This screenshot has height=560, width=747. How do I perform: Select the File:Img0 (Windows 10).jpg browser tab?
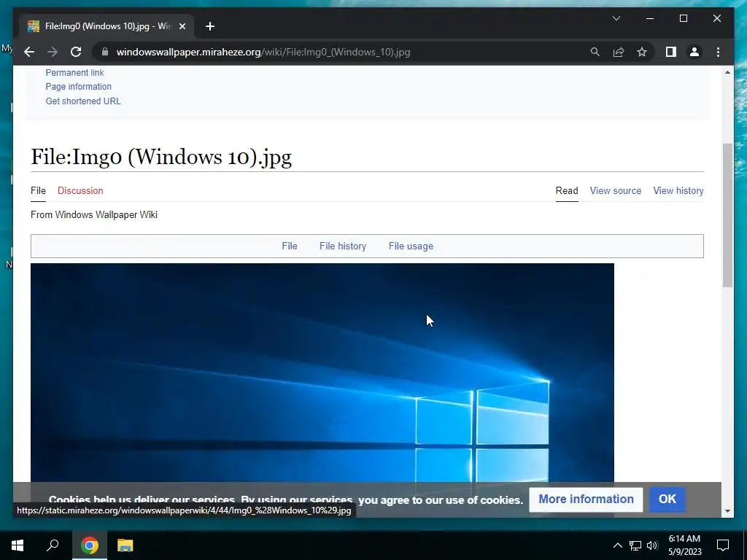point(107,26)
